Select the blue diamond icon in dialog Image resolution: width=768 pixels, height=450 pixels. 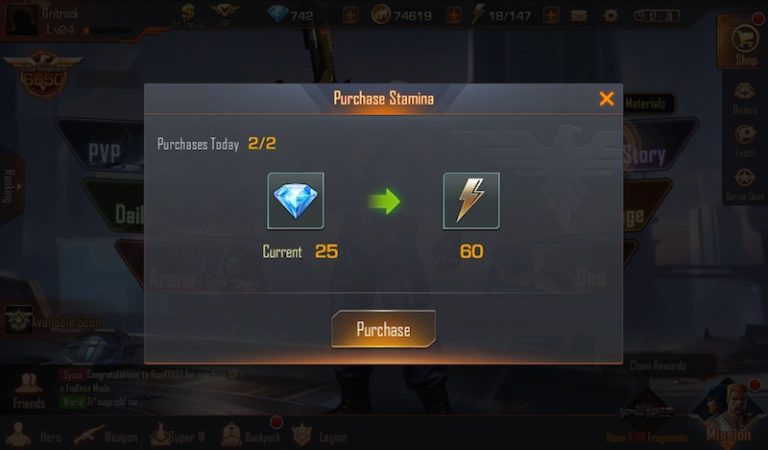[x=295, y=201]
